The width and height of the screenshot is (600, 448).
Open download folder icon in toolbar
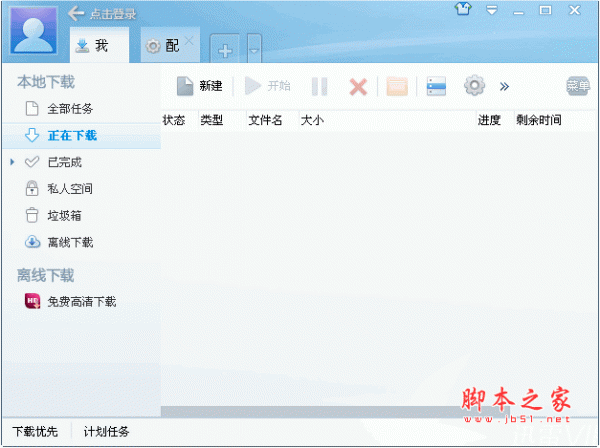point(397,86)
